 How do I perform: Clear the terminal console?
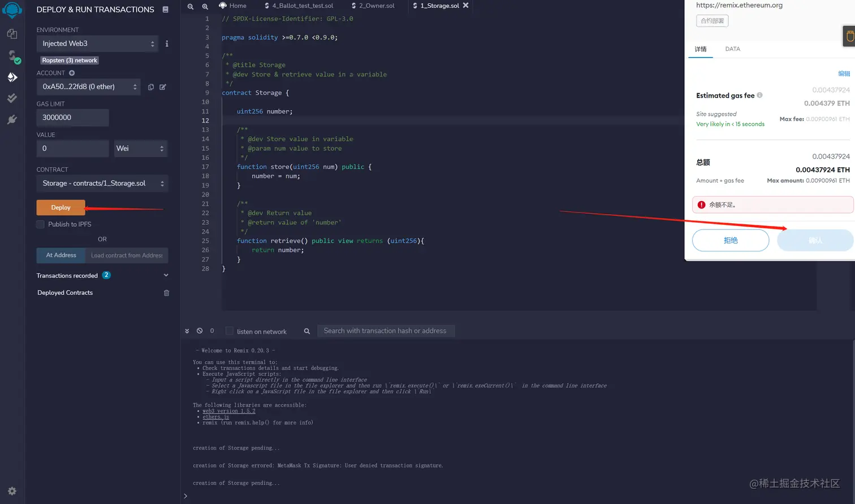200,331
